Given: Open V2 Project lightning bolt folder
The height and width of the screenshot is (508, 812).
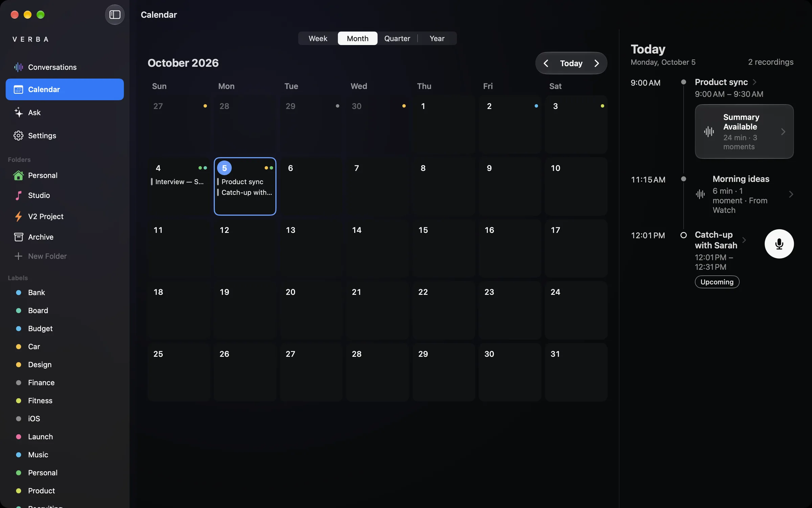Looking at the screenshot, I should pos(18,216).
